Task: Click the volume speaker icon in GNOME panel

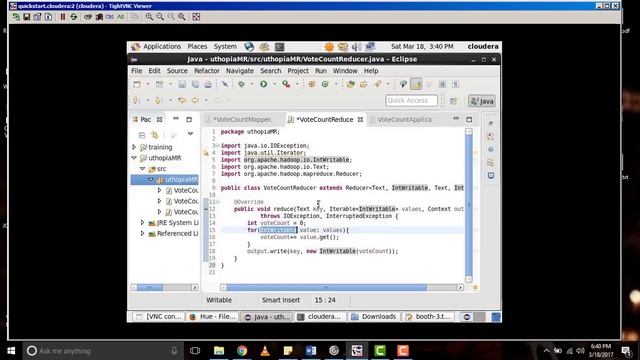Action: click(356, 47)
